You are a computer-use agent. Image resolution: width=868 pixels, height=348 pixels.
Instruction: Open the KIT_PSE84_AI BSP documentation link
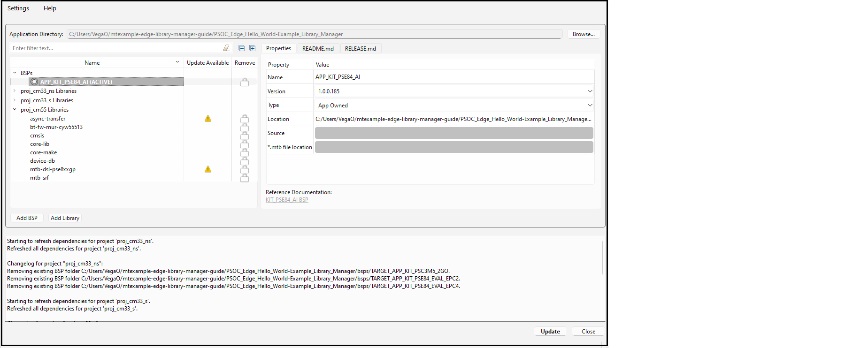click(x=287, y=200)
